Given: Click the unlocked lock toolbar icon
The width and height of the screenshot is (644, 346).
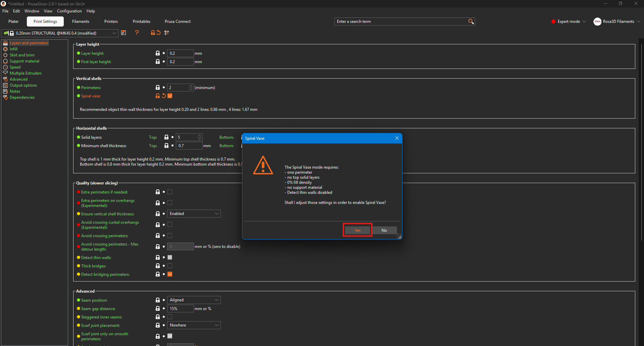Looking at the screenshot, I should tap(153, 33).
